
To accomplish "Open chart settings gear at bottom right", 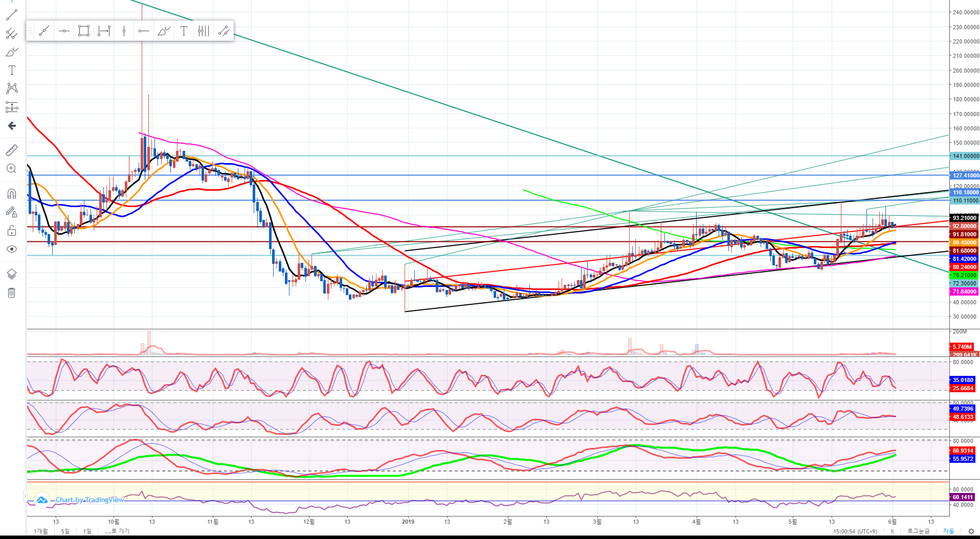I will coord(971,531).
